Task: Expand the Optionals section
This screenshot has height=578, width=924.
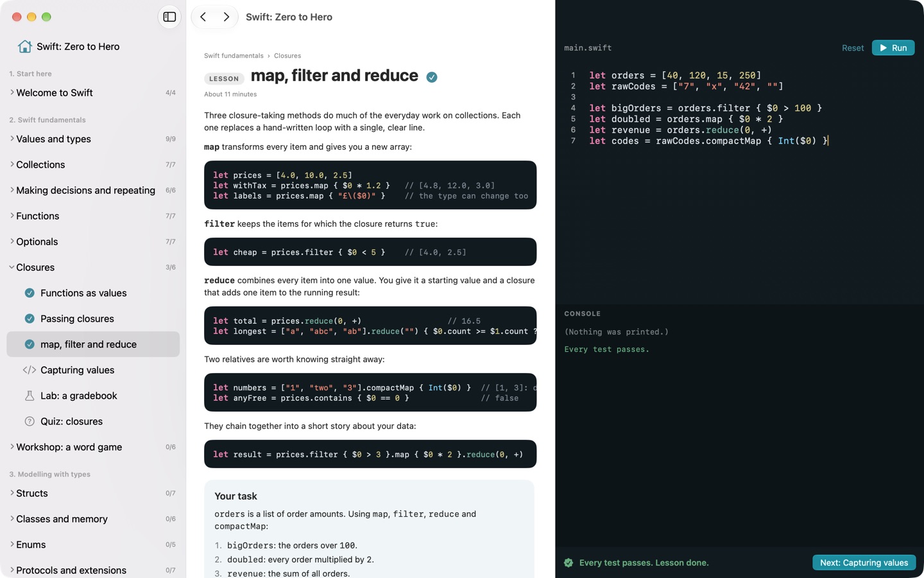Action: click(12, 241)
